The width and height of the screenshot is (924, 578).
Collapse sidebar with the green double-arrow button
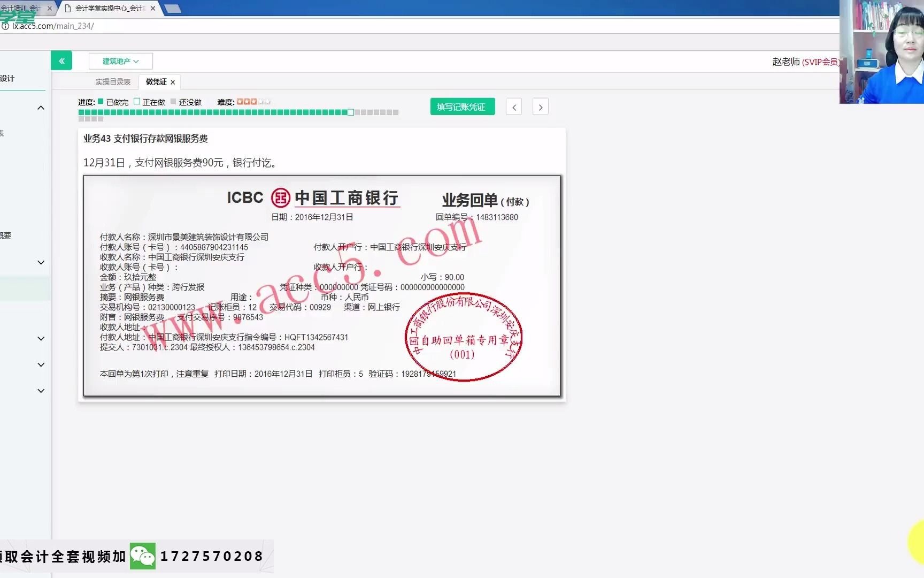[61, 61]
